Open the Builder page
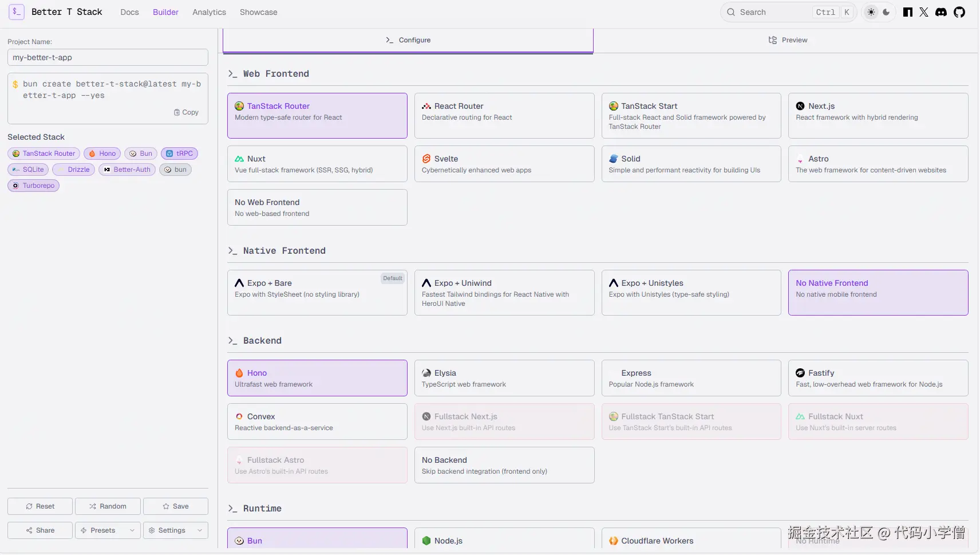Screen dimensions: 980x555 (165, 12)
